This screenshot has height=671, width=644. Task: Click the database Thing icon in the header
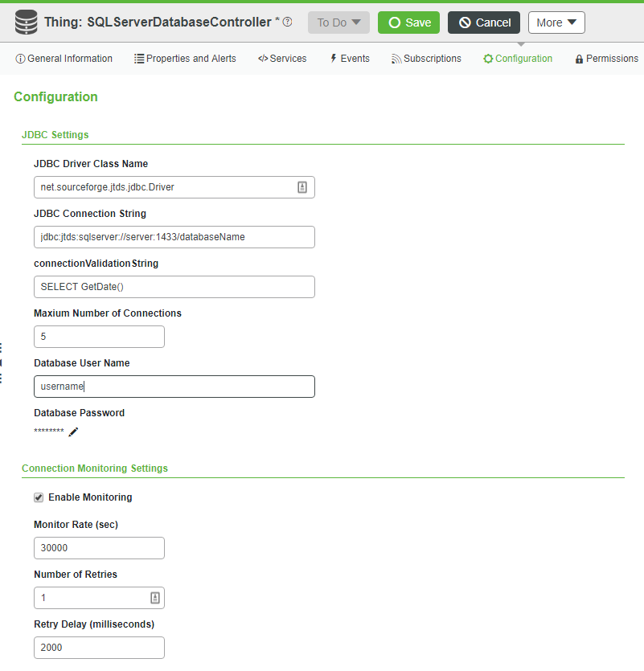25,22
